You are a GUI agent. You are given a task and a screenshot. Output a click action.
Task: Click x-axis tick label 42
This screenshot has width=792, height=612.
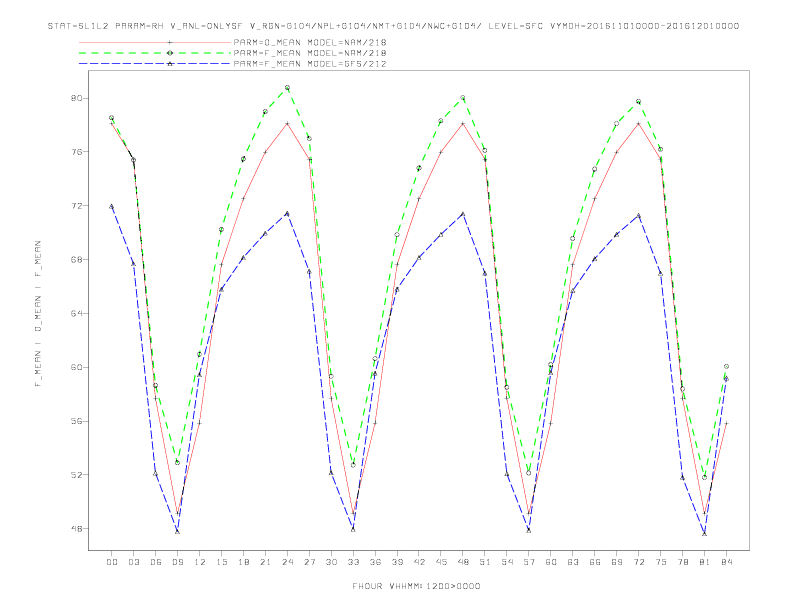tap(419, 562)
